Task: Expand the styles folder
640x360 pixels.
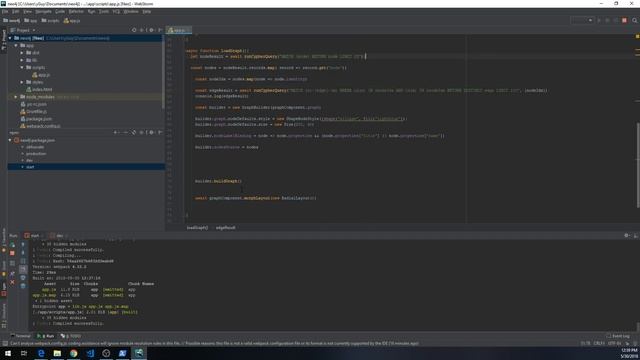Action: (x=22, y=82)
